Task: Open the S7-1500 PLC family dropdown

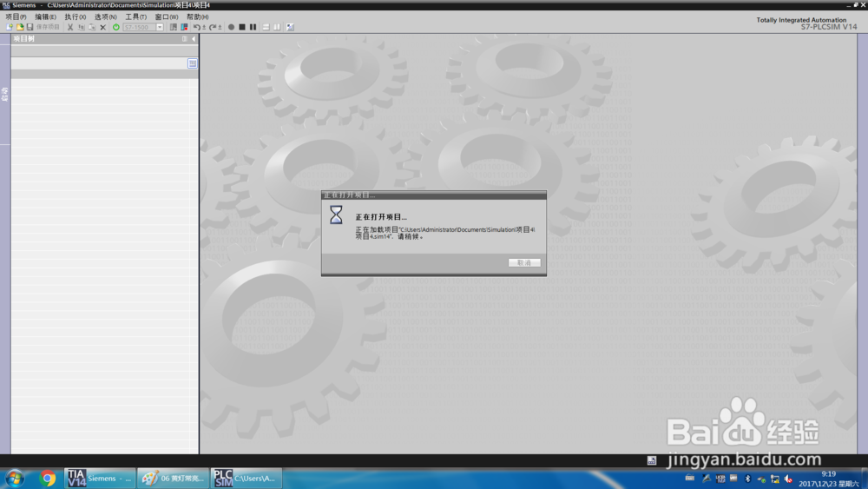Action: [160, 27]
